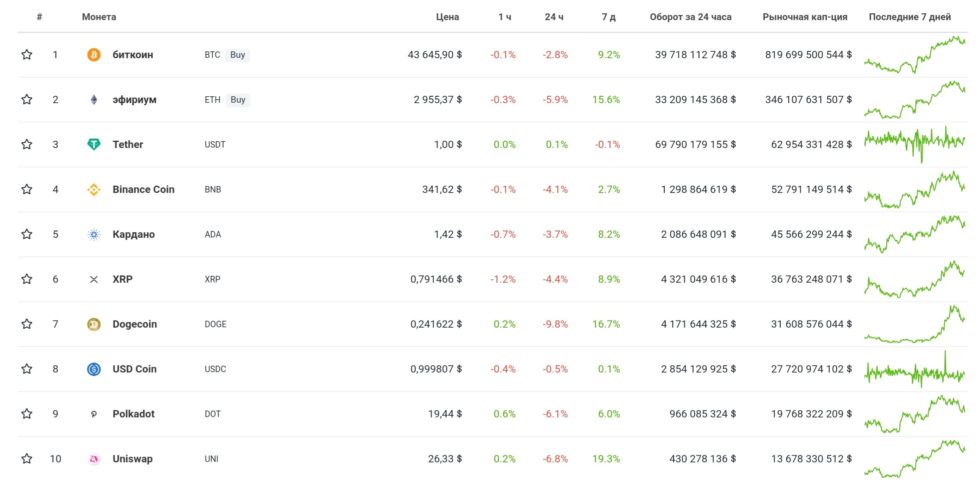Click the DOGE ticker symbol
This screenshot has height=480, width=980.
point(216,324)
